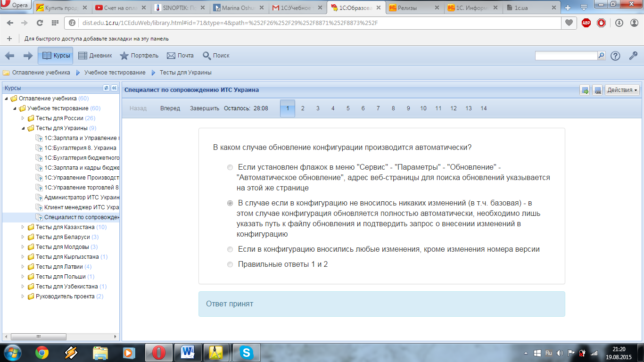The height and width of the screenshot is (362, 644).
Task: Click the browser address bar
Action: tap(314, 23)
